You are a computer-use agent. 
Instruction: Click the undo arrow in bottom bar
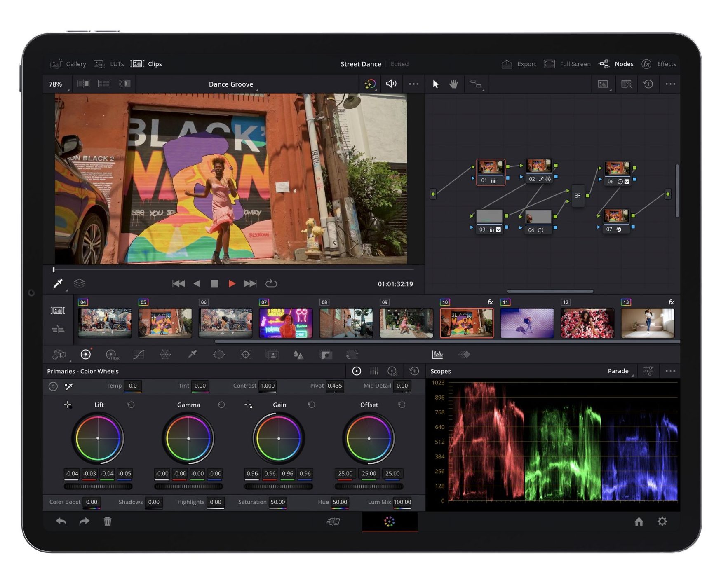[x=61, y=522]
